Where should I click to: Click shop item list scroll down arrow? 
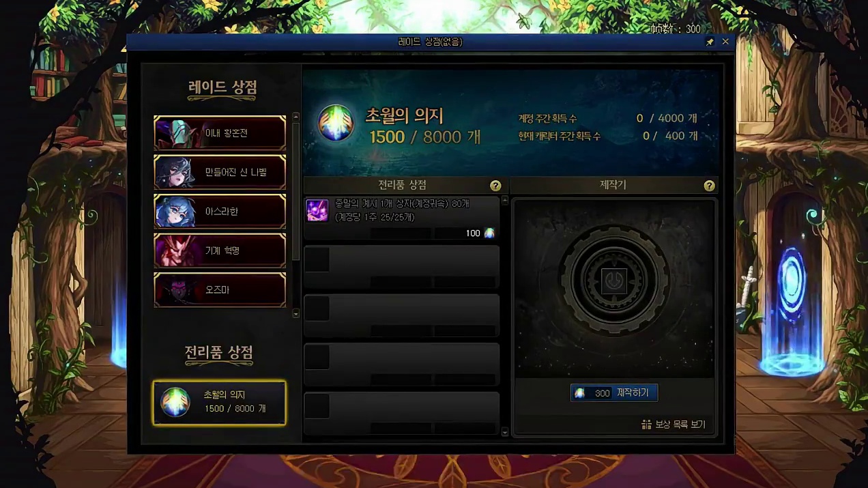click(505, 431)
